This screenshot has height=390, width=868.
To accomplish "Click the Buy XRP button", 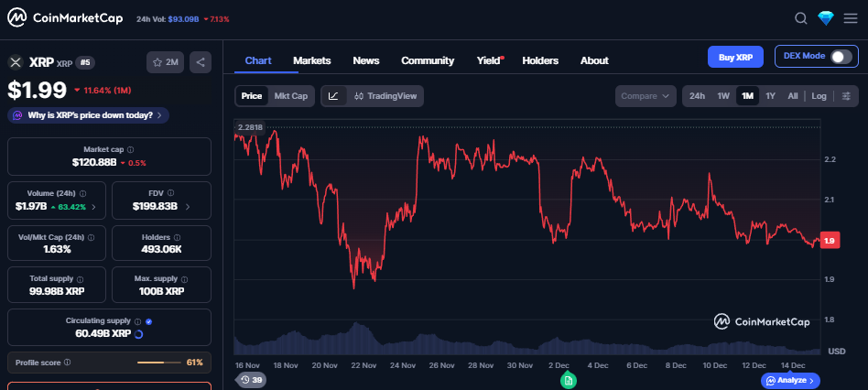I will click(x=735, y=57).
